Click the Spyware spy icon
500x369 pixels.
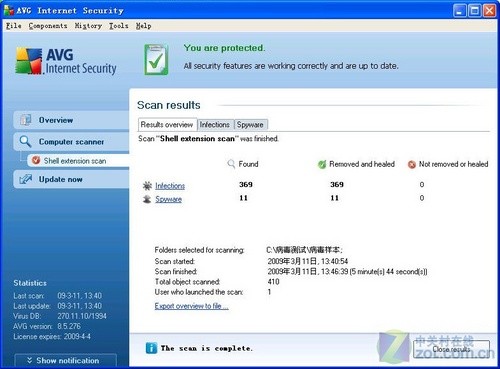pos(147,199)
